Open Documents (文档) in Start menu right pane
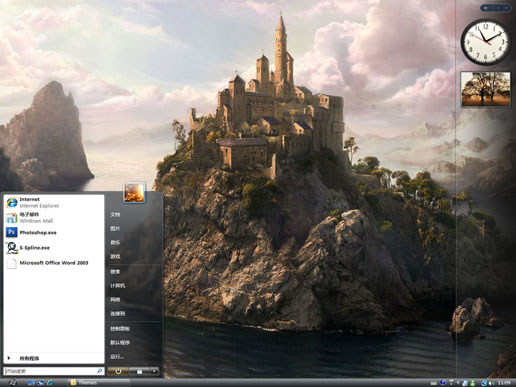This screenshot has width=516, height=387. point(115,214)
